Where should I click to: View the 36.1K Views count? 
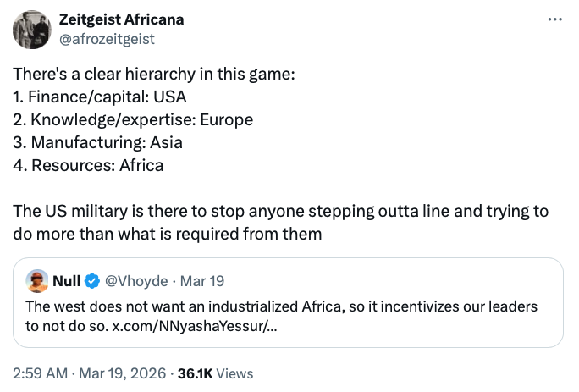[x=214, y=373]
